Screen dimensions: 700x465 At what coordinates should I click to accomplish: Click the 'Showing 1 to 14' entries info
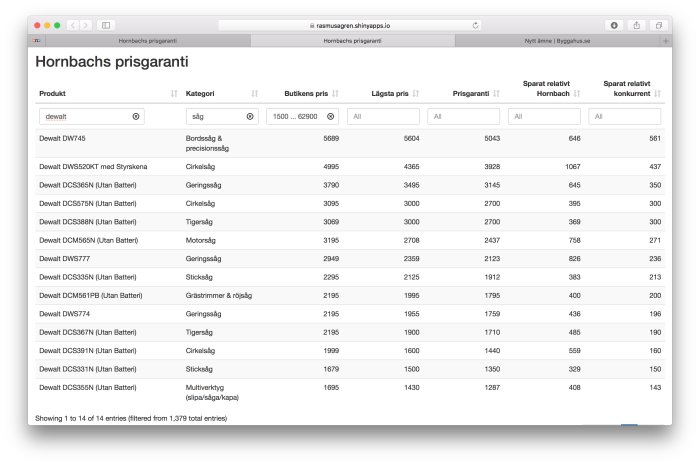pyautogui.click(x=131, y=418)
